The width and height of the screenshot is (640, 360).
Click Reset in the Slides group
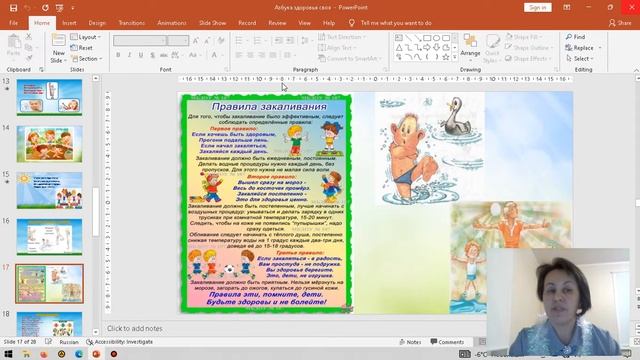point(82,48)
